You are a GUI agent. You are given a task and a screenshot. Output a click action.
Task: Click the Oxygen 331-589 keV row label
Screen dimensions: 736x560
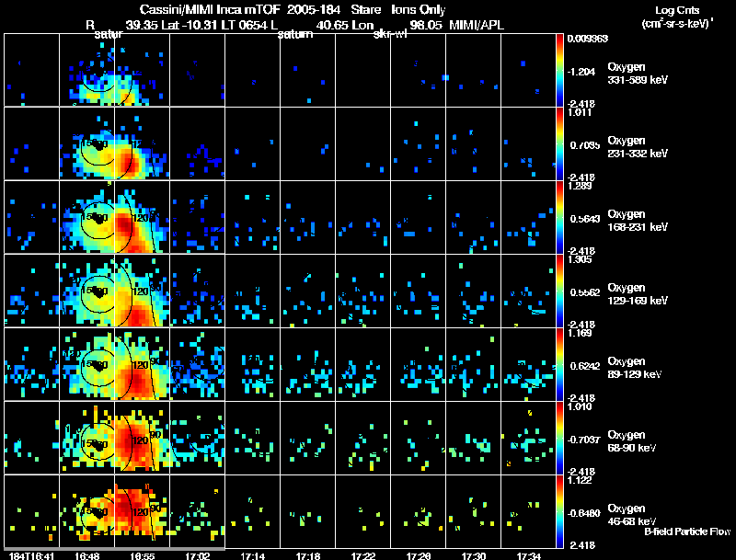pyautogui.click(x=638, y=74)
